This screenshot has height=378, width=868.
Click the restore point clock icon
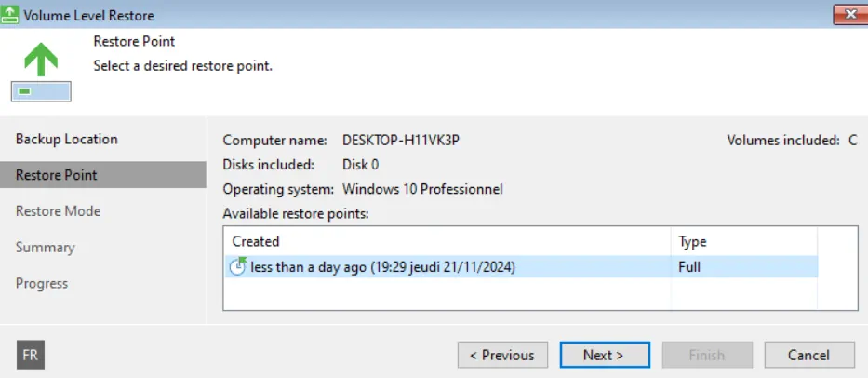(x=237, y=266)
